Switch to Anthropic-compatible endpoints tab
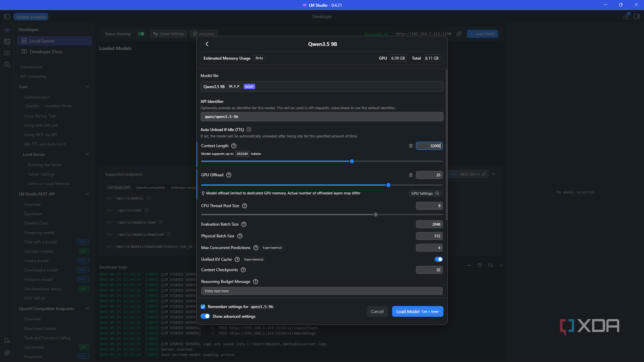 click(183, 188)
